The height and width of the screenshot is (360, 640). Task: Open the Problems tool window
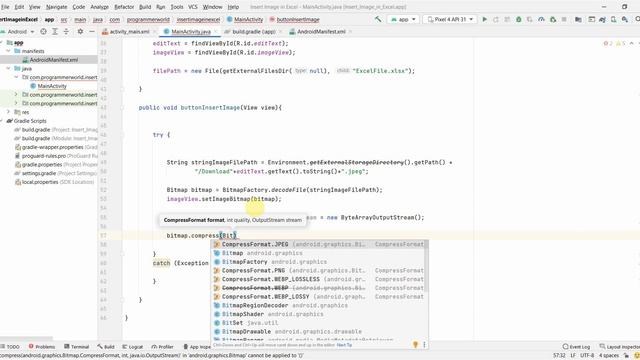(x=42, y=347)
